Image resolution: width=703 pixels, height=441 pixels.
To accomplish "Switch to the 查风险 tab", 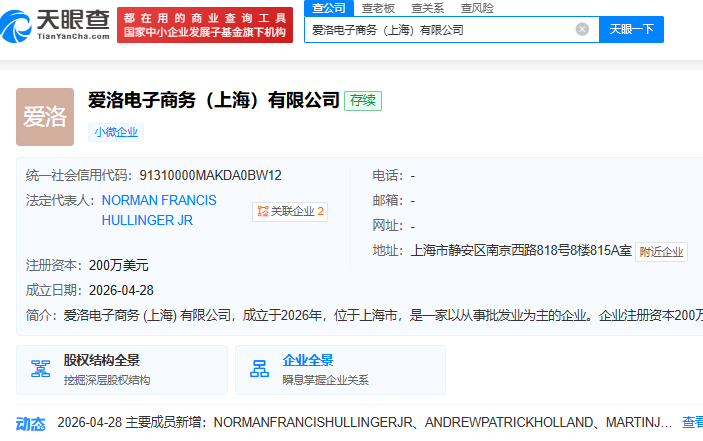I will coord(477,8).
